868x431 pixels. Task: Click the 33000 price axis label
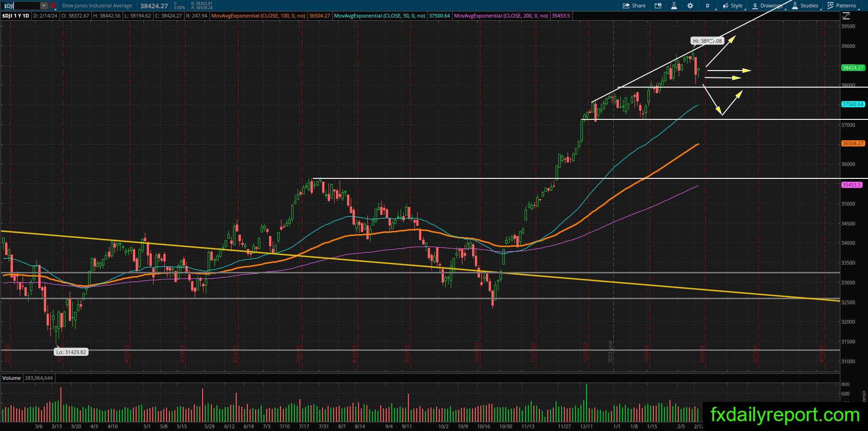click(848, 283)
